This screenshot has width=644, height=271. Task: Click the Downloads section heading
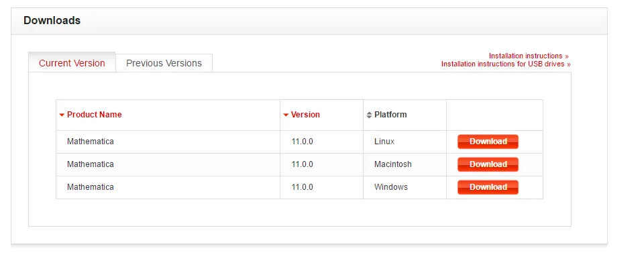coord(52,21)
